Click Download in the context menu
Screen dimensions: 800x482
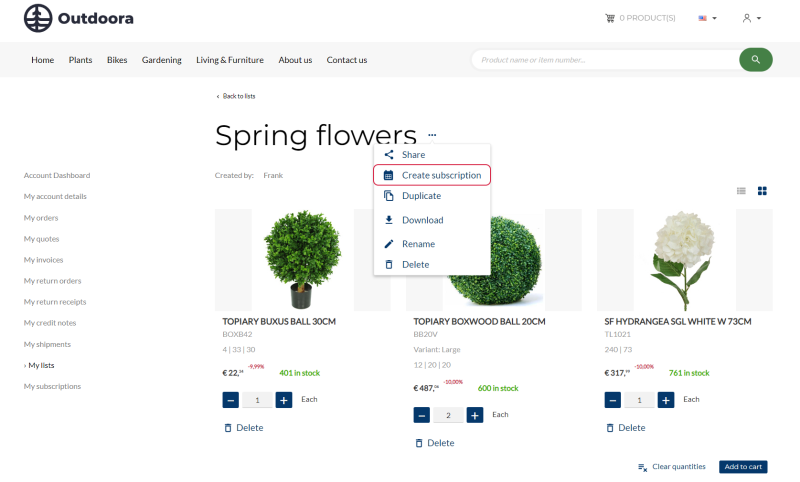coord(422,220)
